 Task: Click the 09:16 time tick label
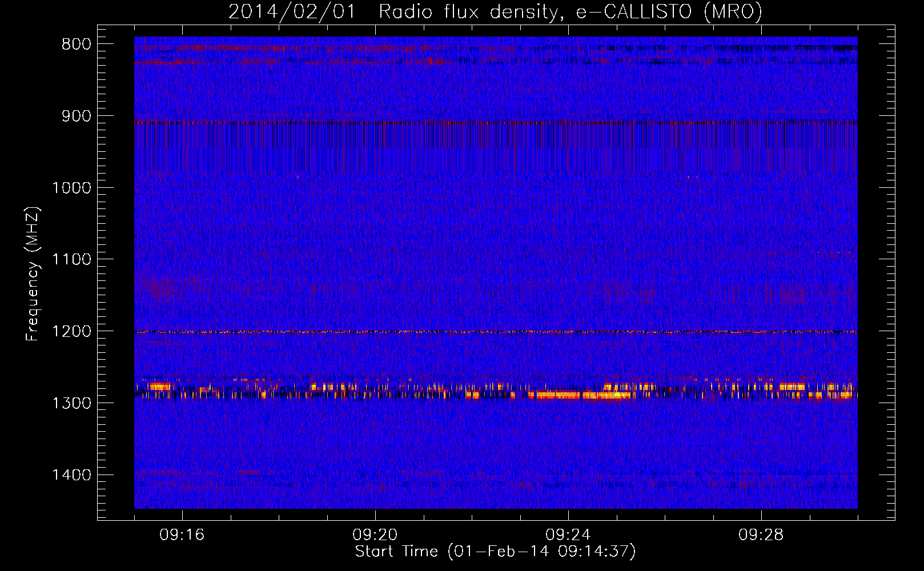click(x=182, y=535)
